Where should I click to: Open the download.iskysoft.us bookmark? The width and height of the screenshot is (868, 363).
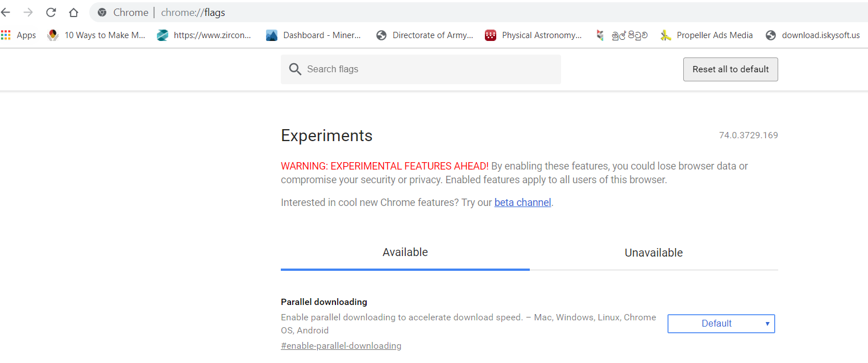(813, 35)
